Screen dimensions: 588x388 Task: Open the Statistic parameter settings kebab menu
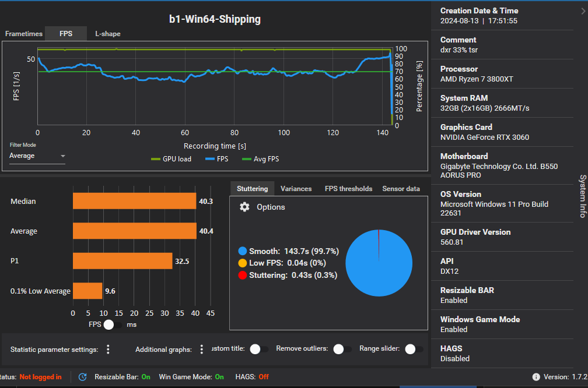(x=108, y=349)
